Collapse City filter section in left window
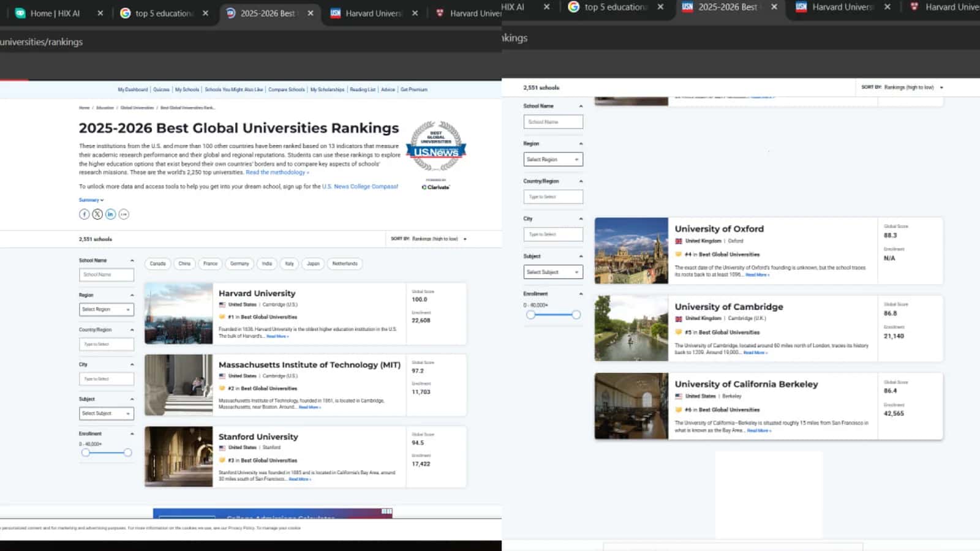This screenshot has height=551, width=980. click(132, 365)
